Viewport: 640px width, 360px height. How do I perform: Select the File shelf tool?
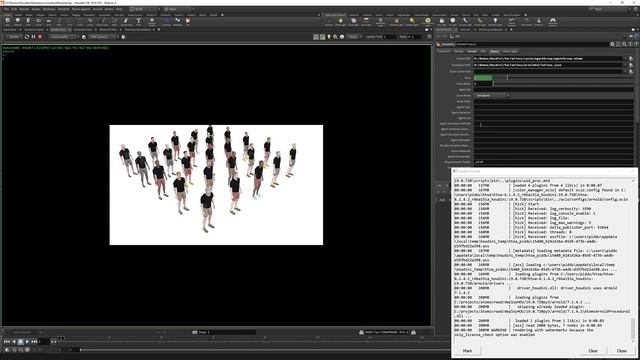point(188,21)
